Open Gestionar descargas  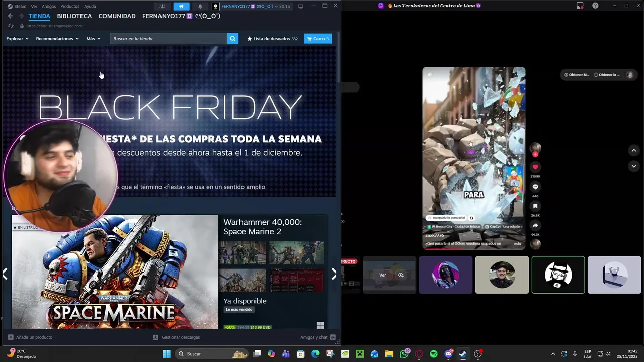tap(176, 337)
